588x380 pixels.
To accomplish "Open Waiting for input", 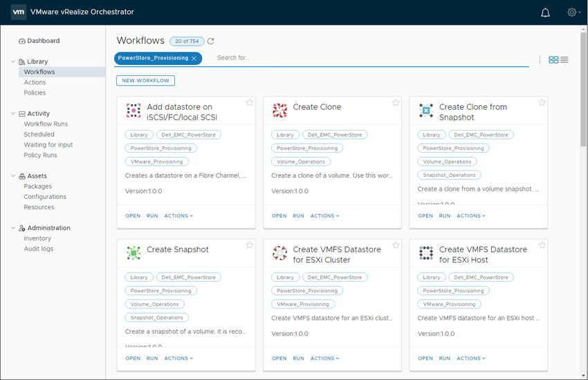I will (48, 145).
